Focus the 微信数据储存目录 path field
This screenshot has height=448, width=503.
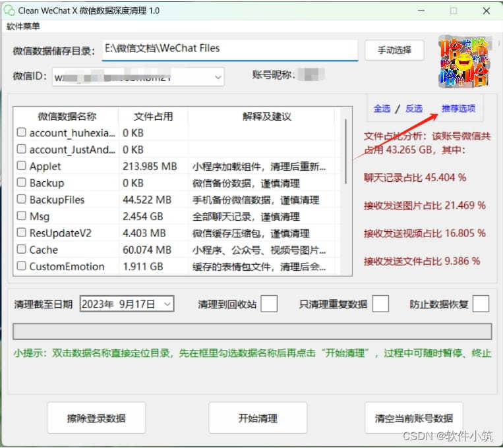click(230, 49)
